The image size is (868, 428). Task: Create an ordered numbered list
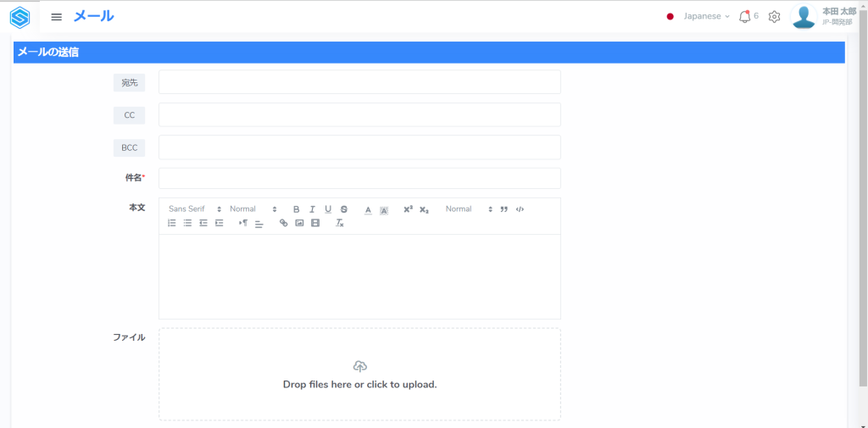172,223
